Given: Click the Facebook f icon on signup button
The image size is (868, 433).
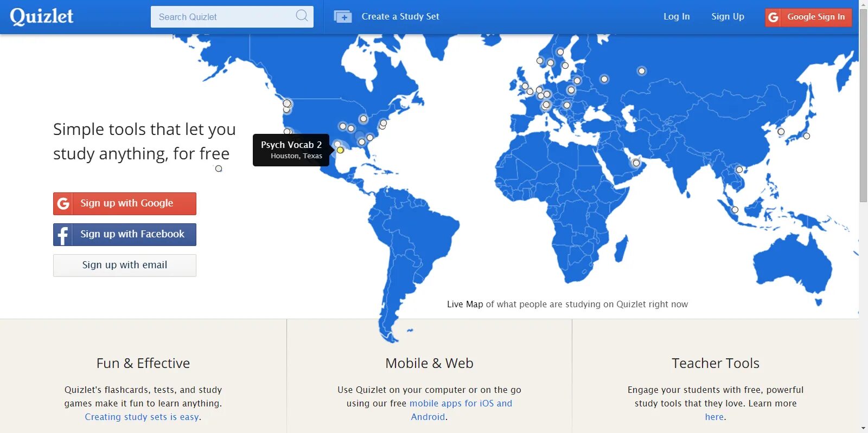Looking at the screenshot, I should (63, 235).
